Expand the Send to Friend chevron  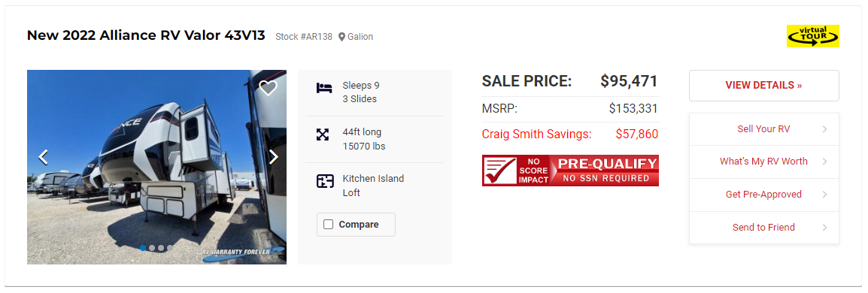[825, 227]
